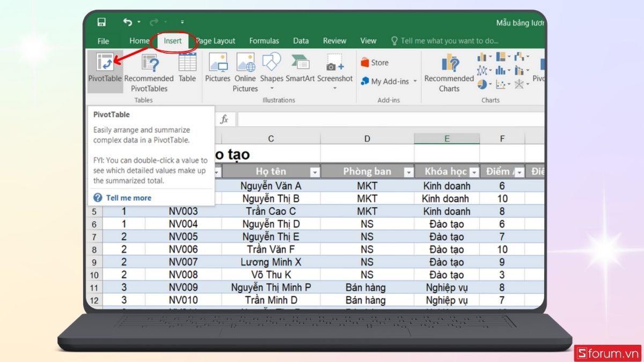Screen dimensions: 644x362
Task: Click the Tell me more link
Action: (128, 197)
